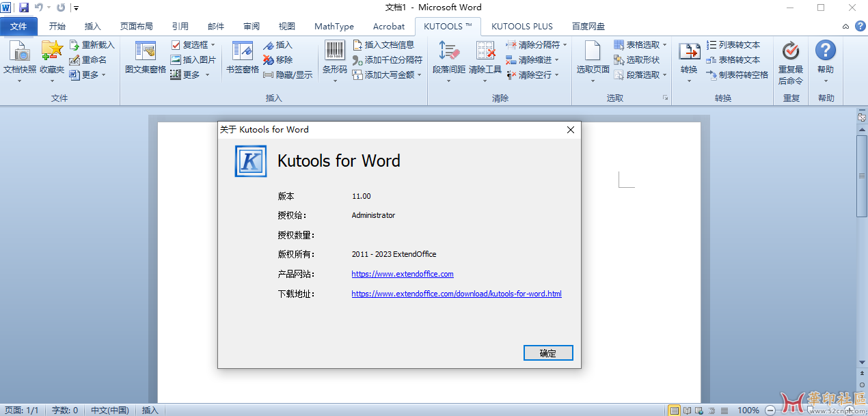
Task: Click the 重命名 (Rename) command
Action: click(x=87, y=59)
